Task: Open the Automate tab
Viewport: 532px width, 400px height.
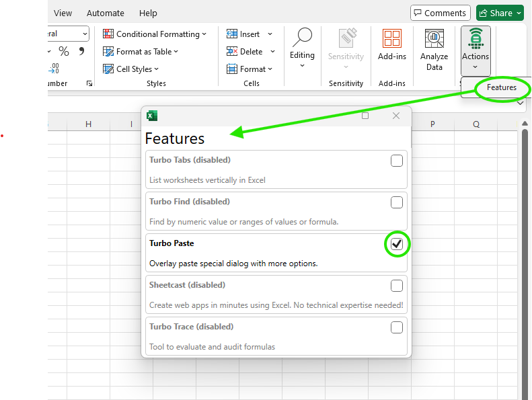Action: 106,13
